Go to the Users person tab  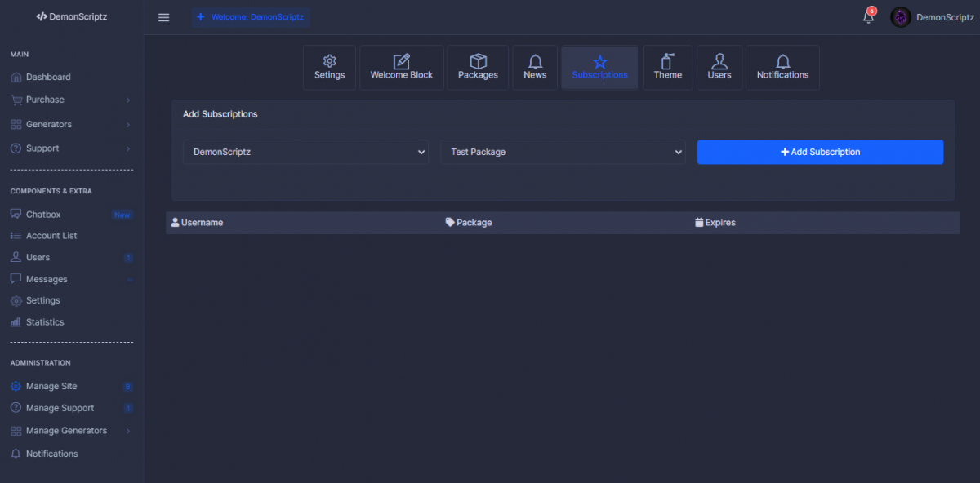click(719, 67)
